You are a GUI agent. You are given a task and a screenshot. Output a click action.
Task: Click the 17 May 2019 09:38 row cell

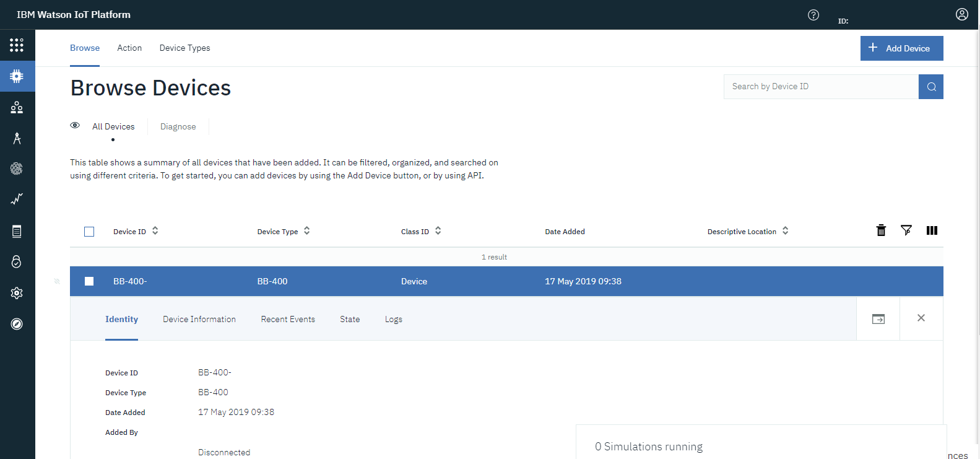583,281
